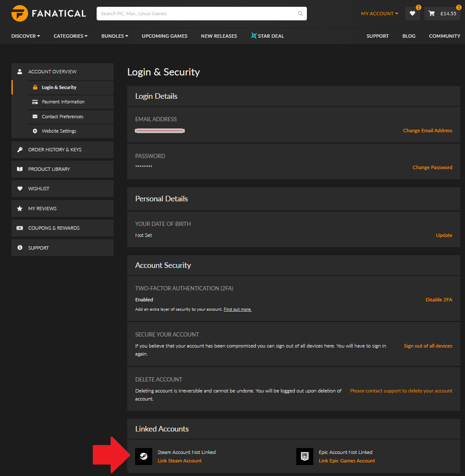Select the lock icon beside Login & Security
Image resolution: width=465 pixels, height=476 pixels.
pyautogui.click(x=35, y=87)
